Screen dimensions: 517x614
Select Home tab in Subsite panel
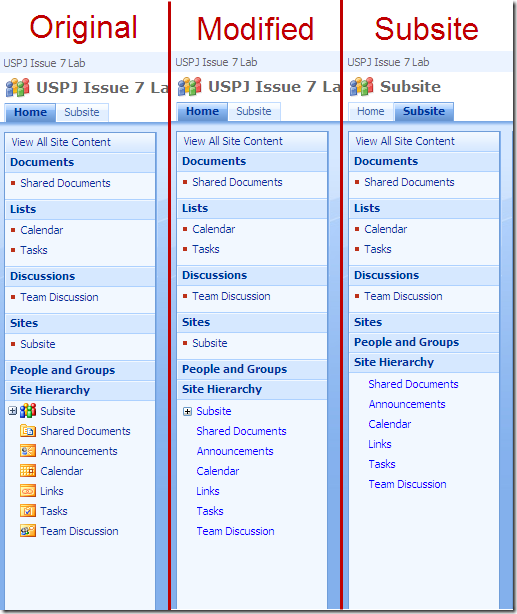coord(371,112)
